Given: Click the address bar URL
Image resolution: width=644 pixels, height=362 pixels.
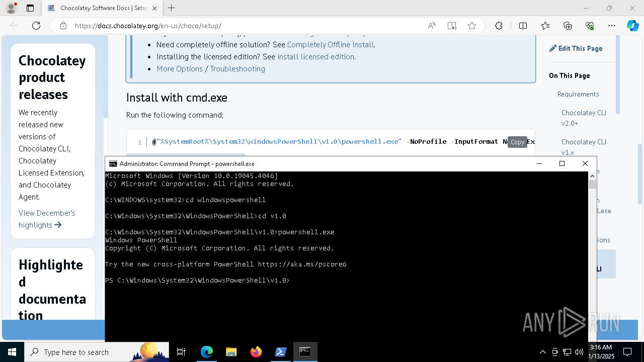Looking at the screenshot, I should pos(148,26).
